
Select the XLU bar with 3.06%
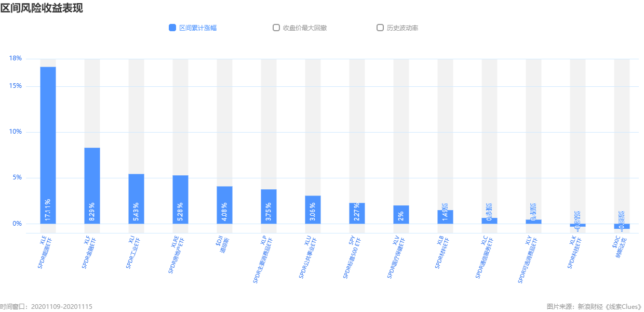coord(313,210)
